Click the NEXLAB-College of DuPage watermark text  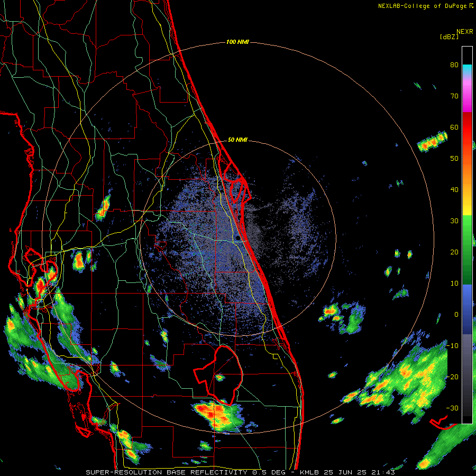[x=423, y=6]
